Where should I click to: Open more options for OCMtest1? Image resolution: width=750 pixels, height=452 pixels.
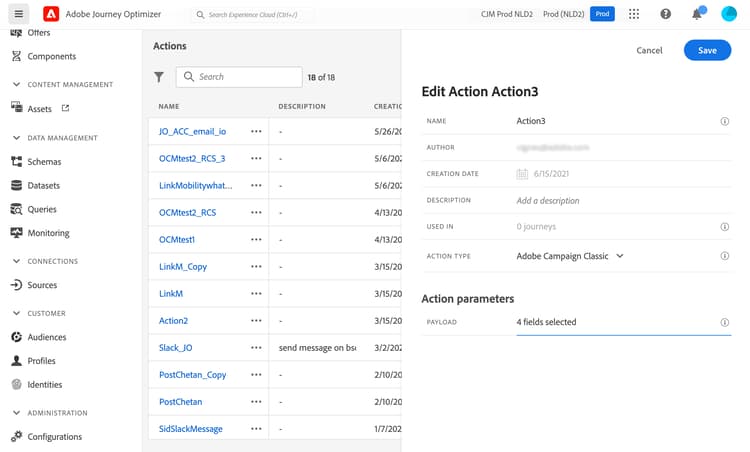coord(256,240)
